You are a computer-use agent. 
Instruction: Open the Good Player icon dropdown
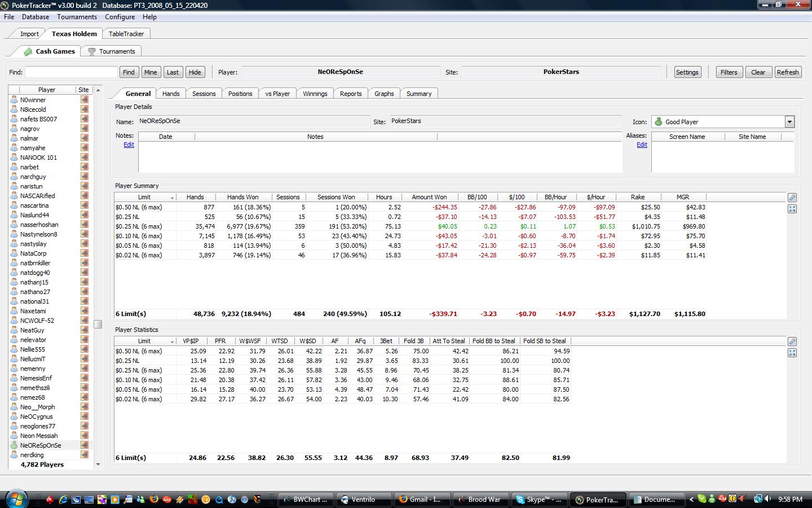(x=789, y=122)
